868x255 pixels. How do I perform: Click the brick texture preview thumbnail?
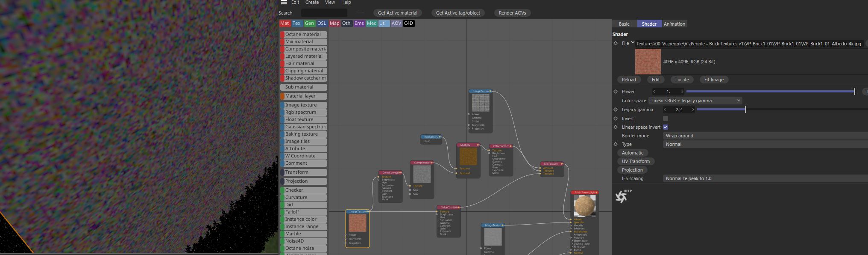pos(648,62)
